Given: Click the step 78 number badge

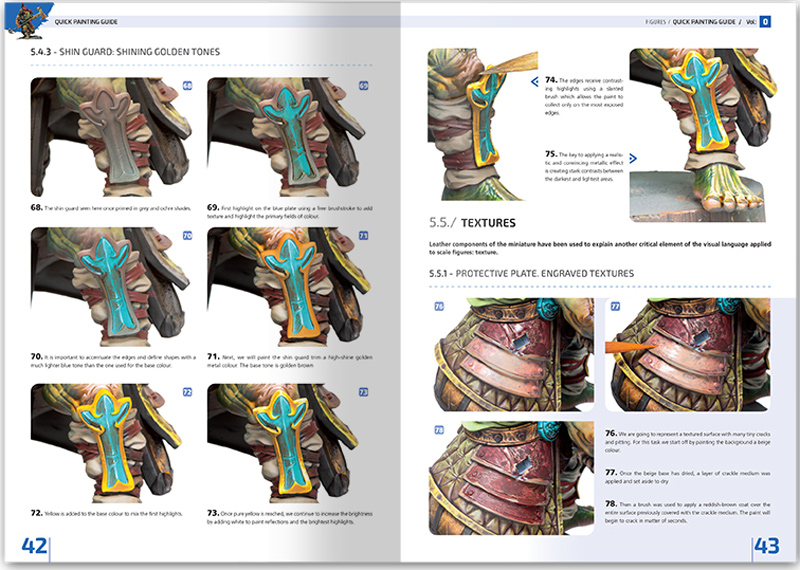Looking at the screenshot, I should tap(439, 430).
